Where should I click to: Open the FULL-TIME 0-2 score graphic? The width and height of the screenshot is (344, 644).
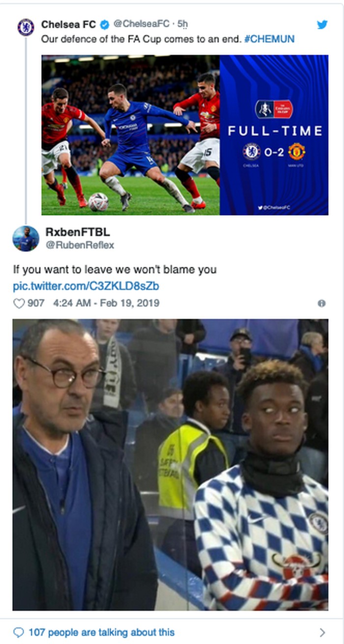274,135
